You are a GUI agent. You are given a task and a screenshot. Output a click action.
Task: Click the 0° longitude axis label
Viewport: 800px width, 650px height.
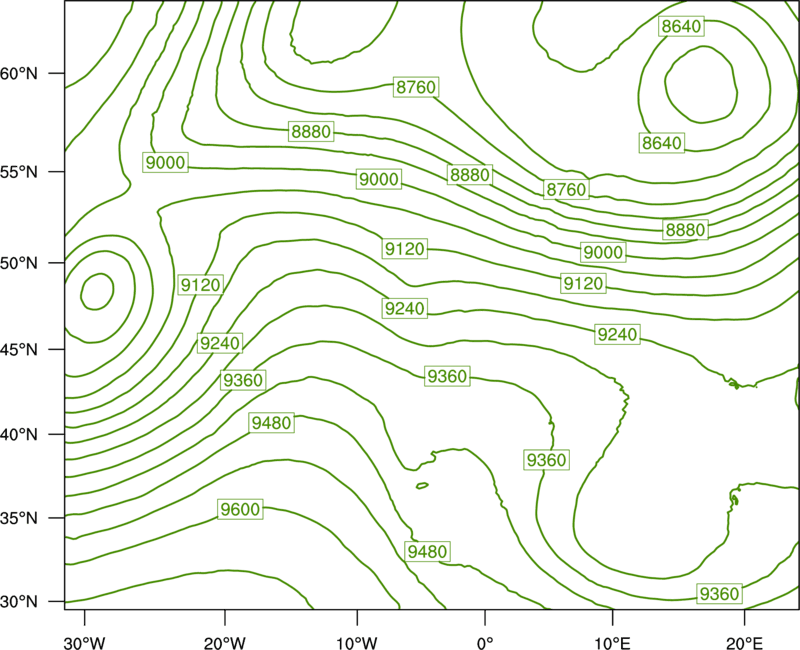tap(485, 643)
